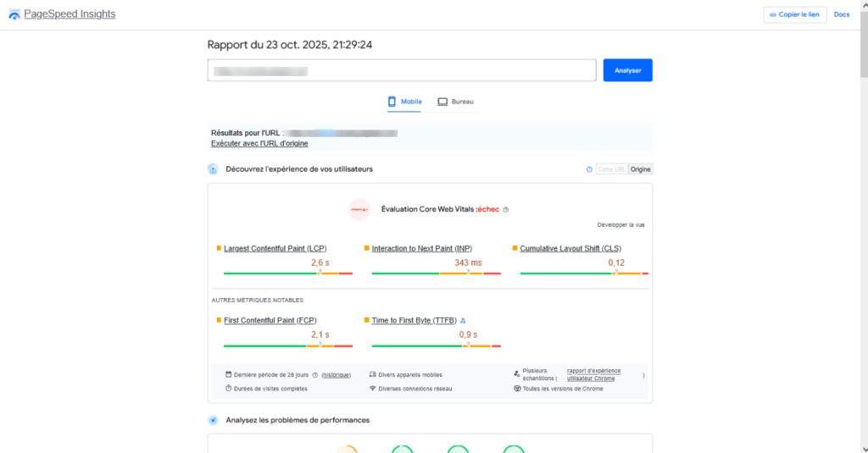Open rapport d'expérience utilisateur Chrome link
The width and height of the screenshot is (868, 453).
coord(593,374)
